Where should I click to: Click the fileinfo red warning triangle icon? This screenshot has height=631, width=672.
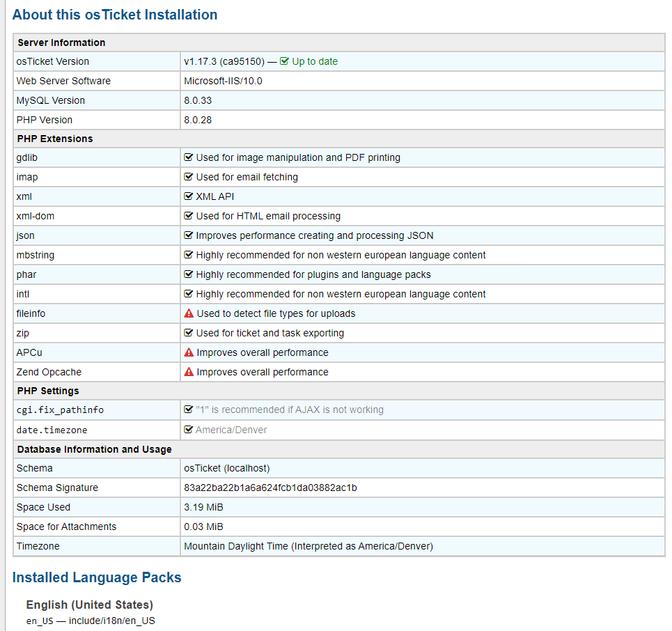click(x=189, y=313)
